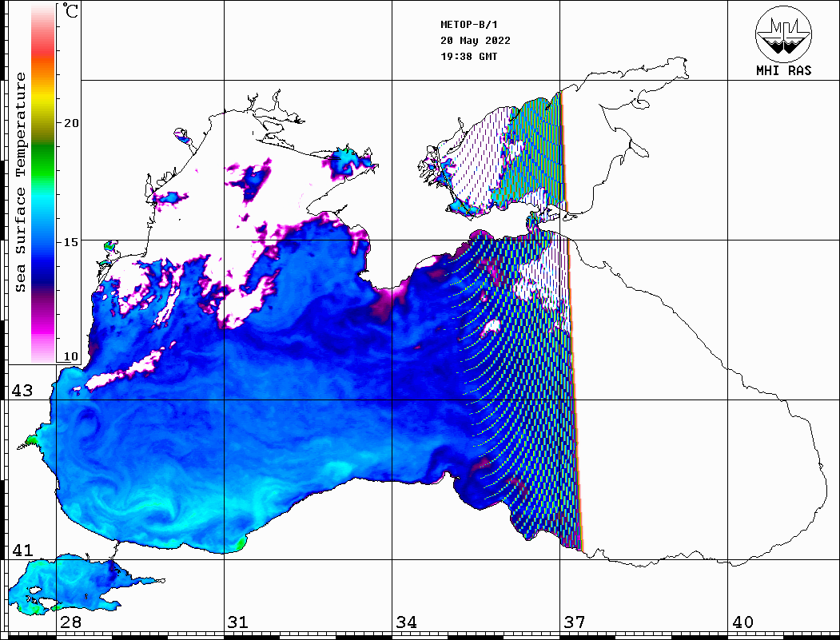Click the date text '20 May 2022'

tap(476, 41)
